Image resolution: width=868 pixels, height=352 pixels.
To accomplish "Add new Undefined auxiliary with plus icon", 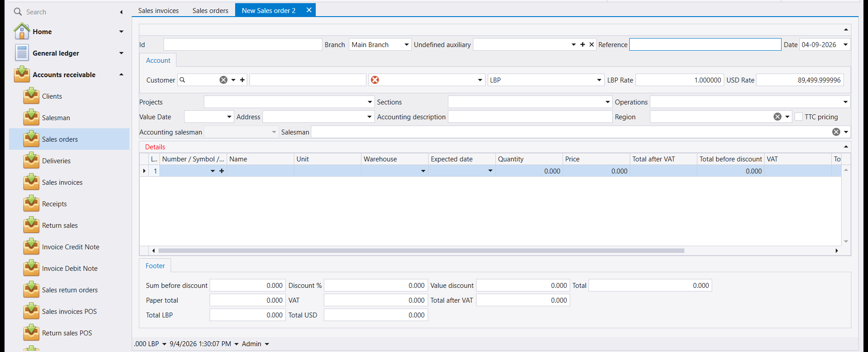I will (x=583, y=44).
